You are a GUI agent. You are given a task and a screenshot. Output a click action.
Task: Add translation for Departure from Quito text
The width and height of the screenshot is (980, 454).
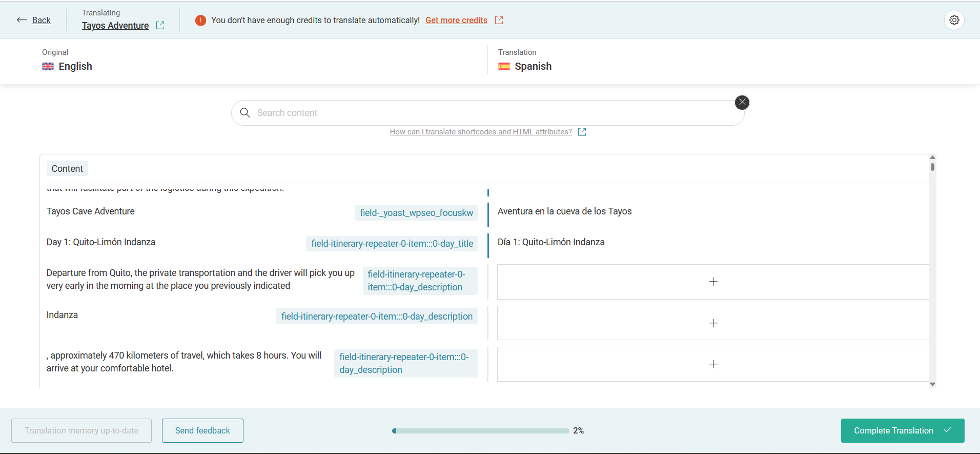tap(712, 282)
